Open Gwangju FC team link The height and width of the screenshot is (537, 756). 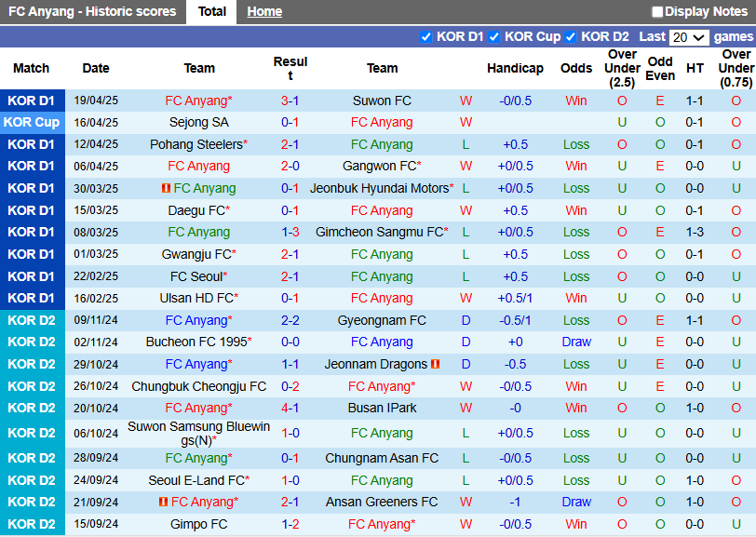point(196,254)
